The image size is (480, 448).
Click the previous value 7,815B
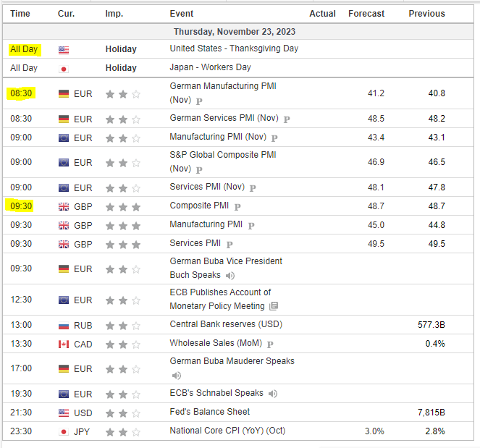(x=431, y=413)
